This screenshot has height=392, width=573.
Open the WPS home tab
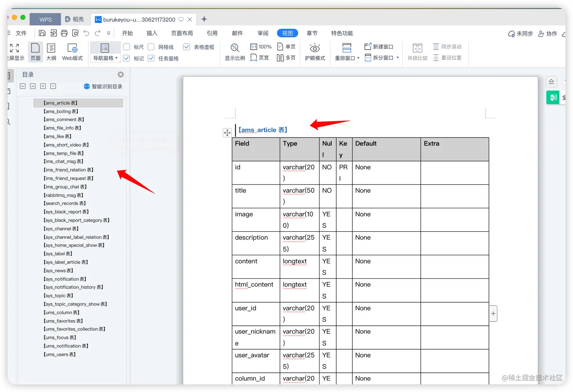(x=45, y=19)
